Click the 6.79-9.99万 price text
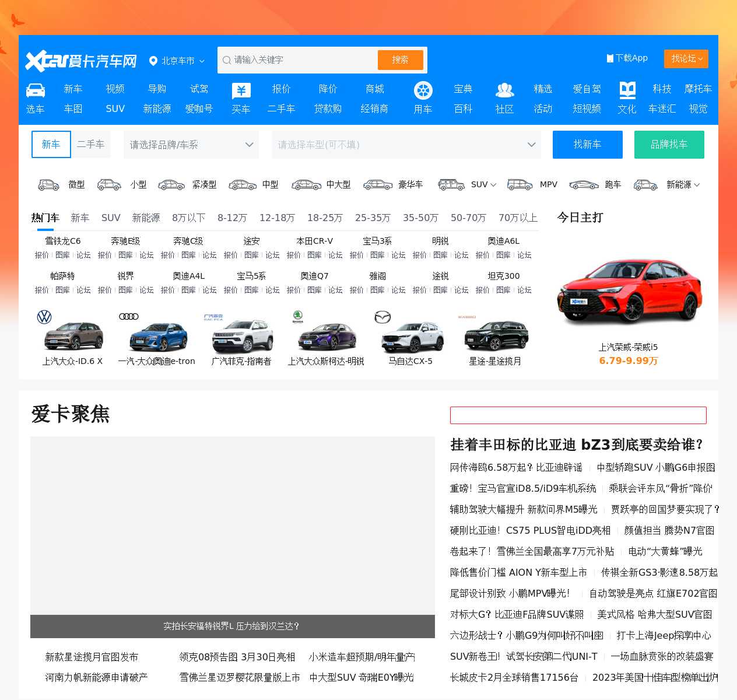The width and height of the screenshot is (737, 700). tap(629, 361)
